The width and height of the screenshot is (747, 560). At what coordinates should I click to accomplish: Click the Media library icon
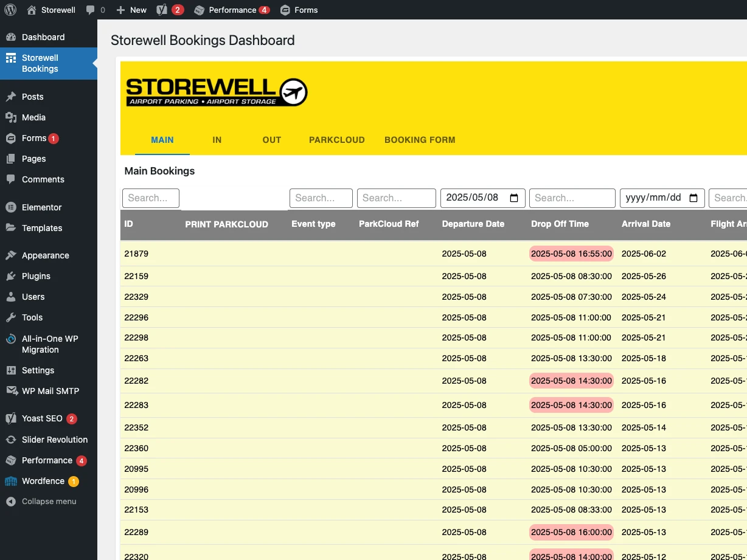tap(11, 117)
